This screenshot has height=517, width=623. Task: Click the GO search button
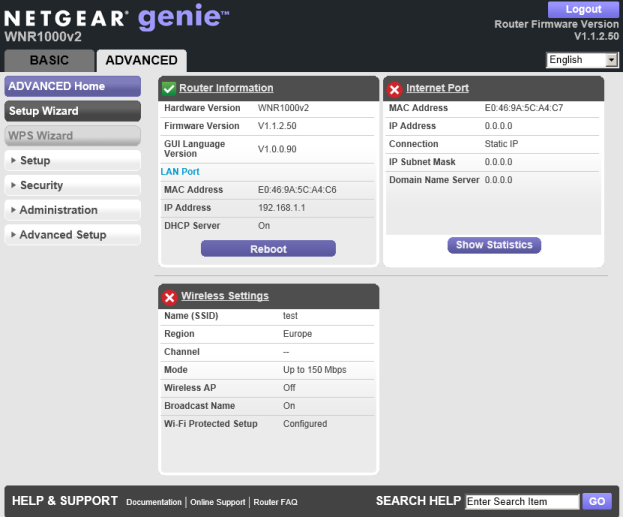pos(597,502)
